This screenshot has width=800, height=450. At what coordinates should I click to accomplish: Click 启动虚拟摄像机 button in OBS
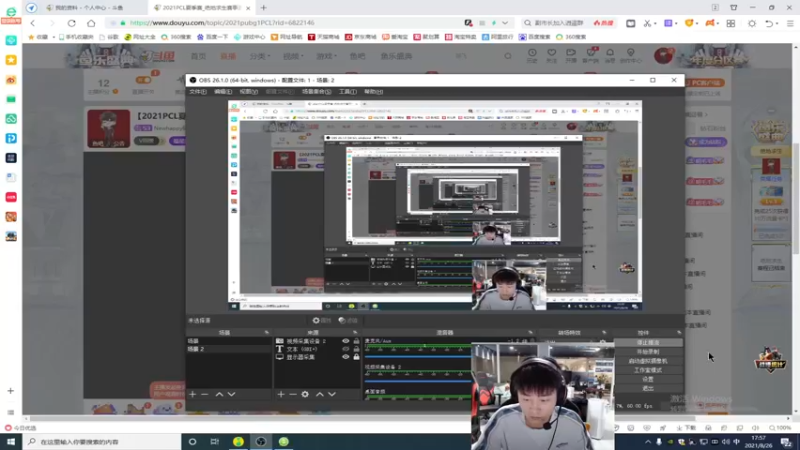[x=648, y=361]
